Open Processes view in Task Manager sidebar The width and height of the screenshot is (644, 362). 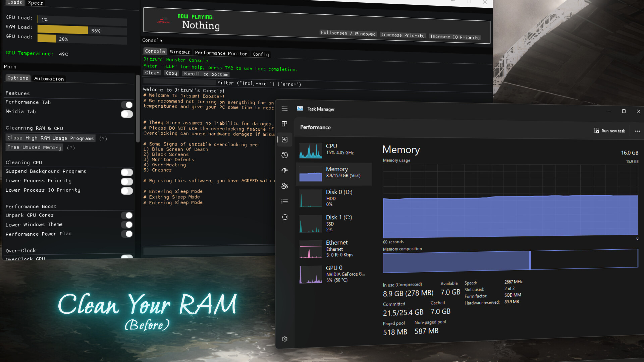284,124
